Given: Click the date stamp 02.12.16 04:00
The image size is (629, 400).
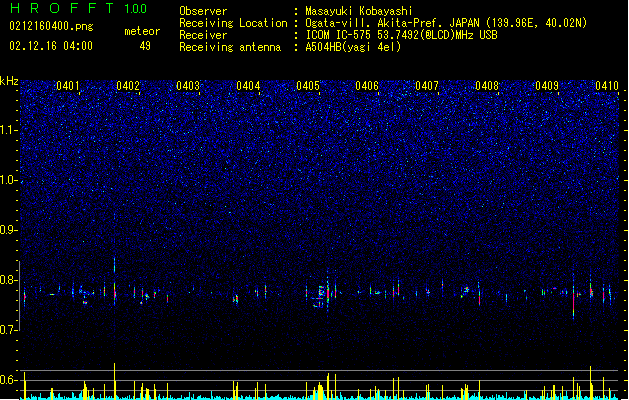Looking at the screenshot, I should (51, 46).
